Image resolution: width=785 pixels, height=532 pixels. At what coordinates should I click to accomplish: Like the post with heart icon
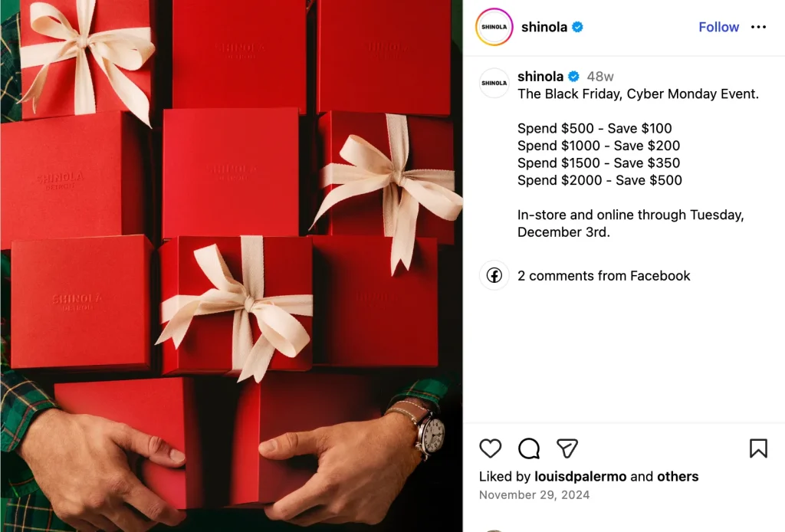[490, 448]
